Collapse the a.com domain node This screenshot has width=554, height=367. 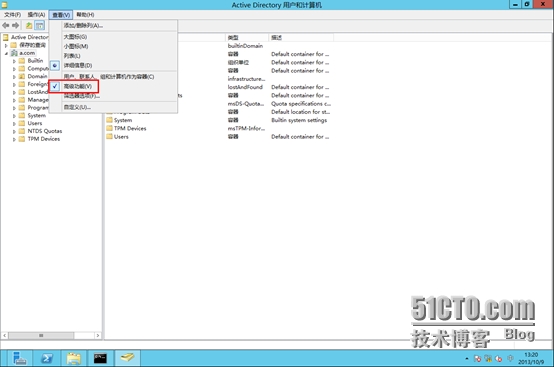pyautogui.click(x=6, y=53)
